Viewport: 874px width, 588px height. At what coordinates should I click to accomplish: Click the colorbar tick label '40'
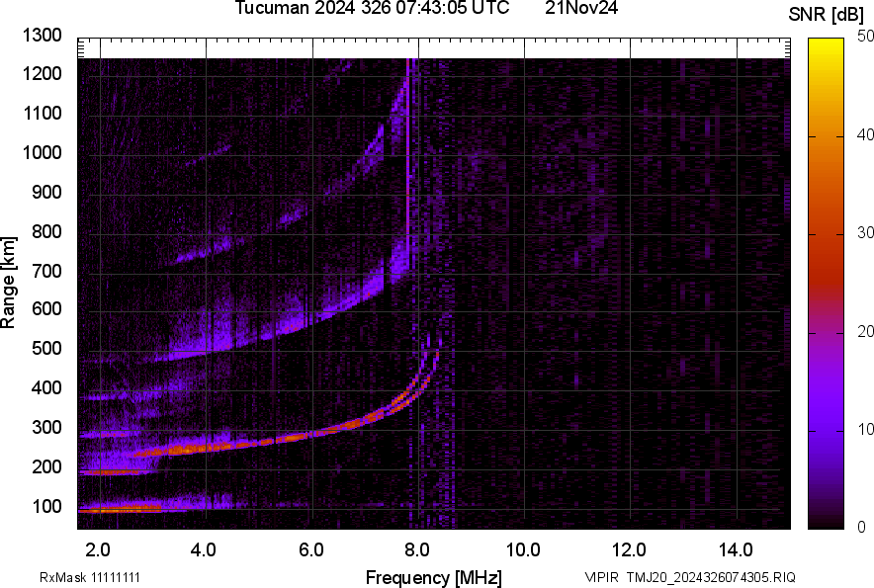pos(865,134)
